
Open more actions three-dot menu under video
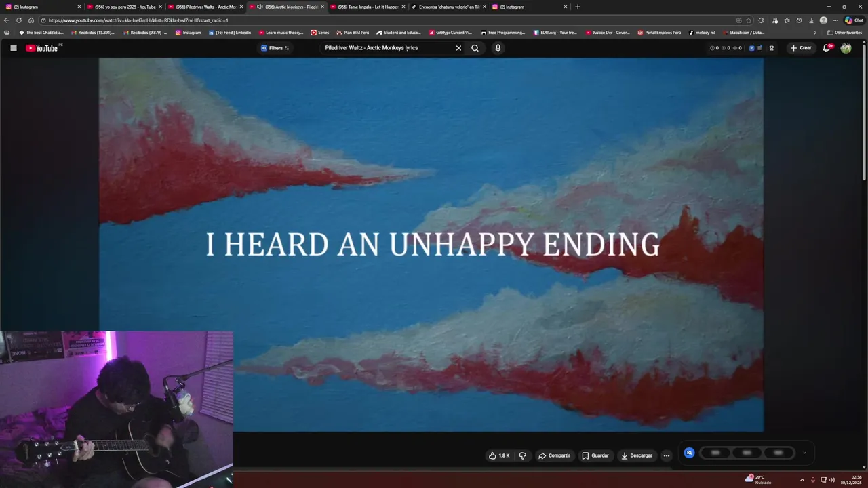click(667, 455)
